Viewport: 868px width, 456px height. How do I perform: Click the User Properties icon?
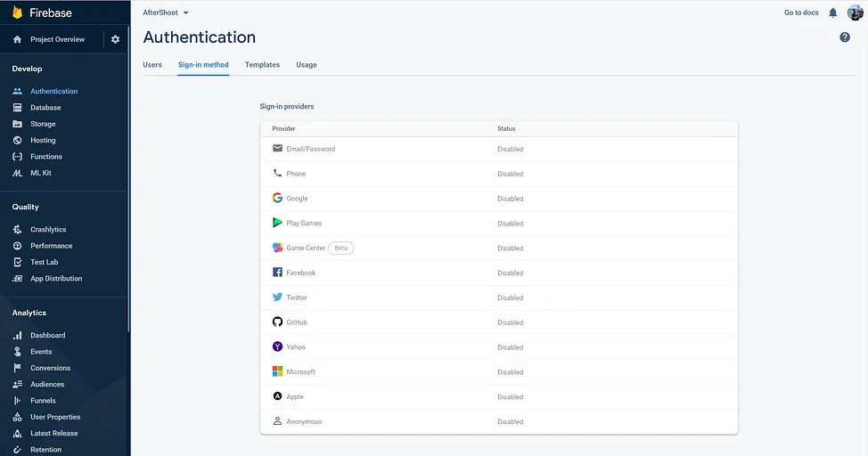coord(17,417)
